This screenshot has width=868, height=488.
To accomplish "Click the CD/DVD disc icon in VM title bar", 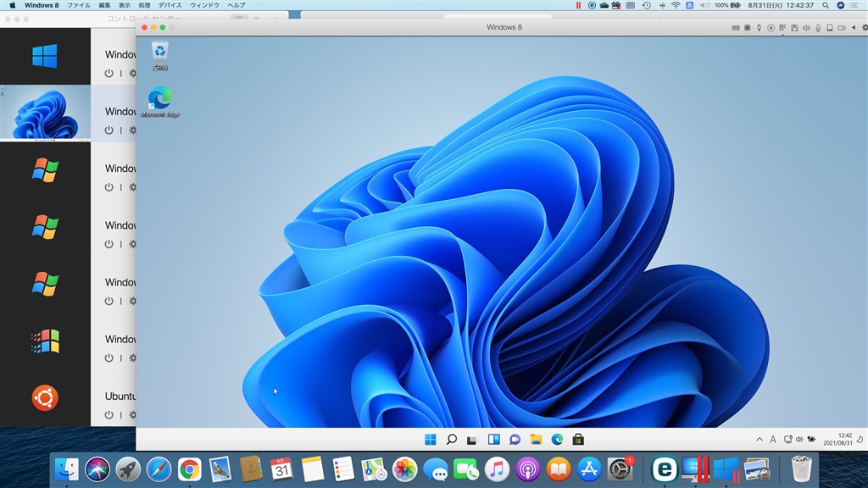I will click(771, 28).
